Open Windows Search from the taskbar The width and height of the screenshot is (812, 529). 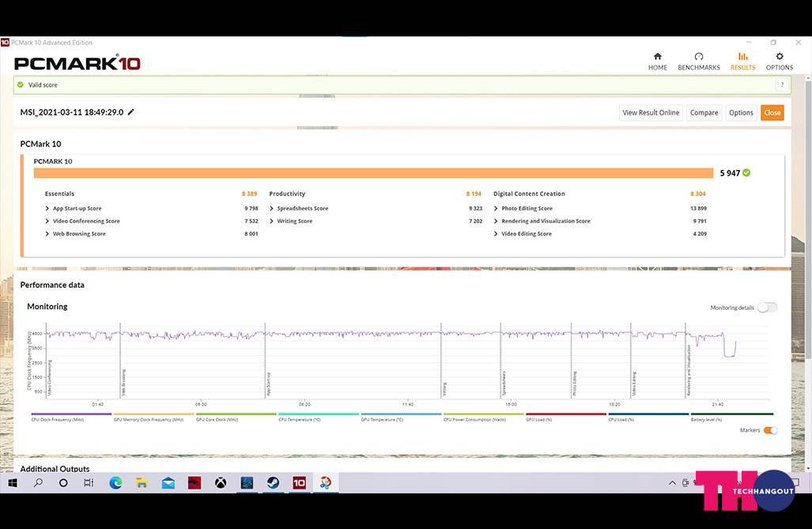coord(38,483)
